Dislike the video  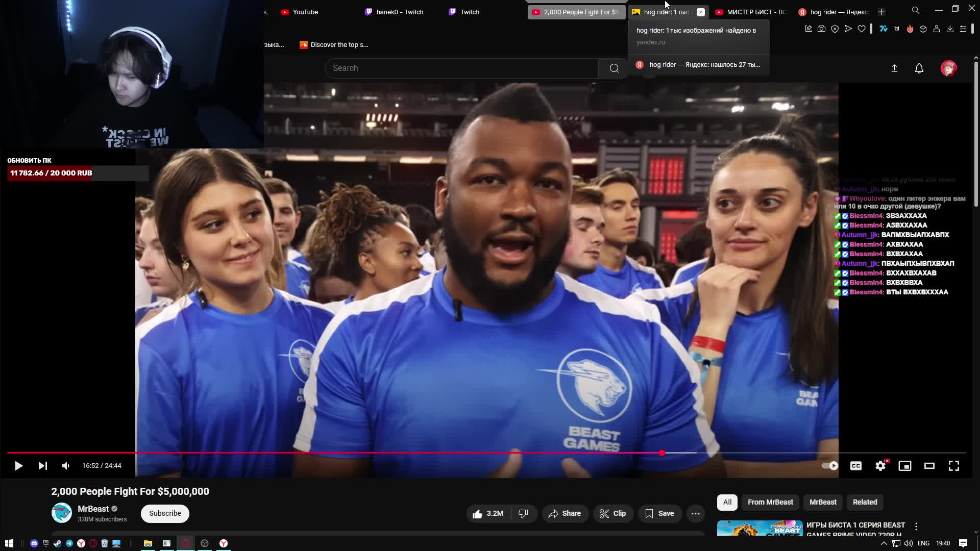pos(523,514)
